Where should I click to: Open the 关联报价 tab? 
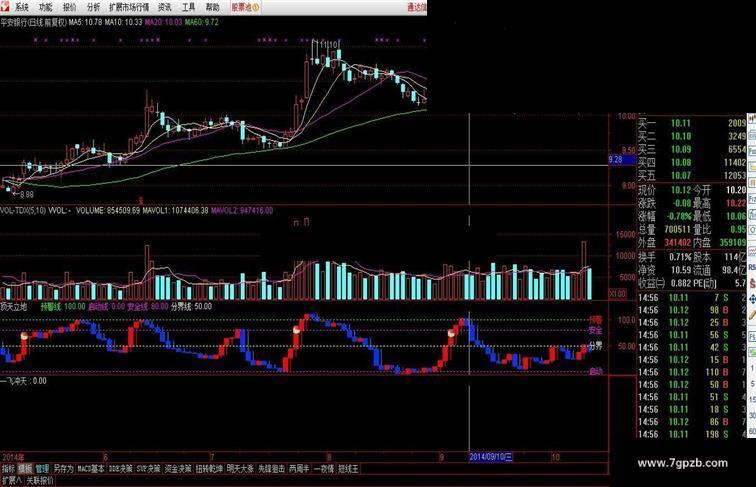[40, 480]
